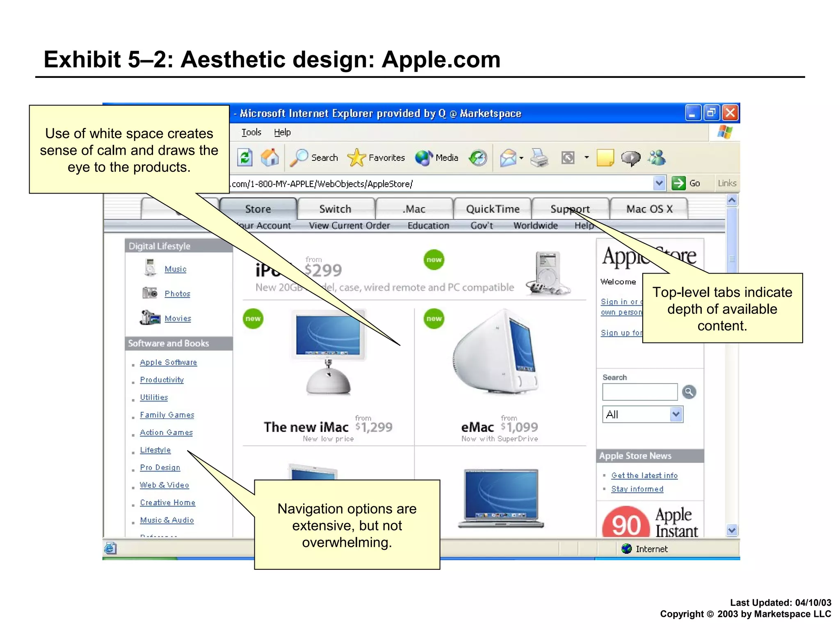Open the Music & Audio link
Screen dimensions: 840x630
click(x=167, y=520)
